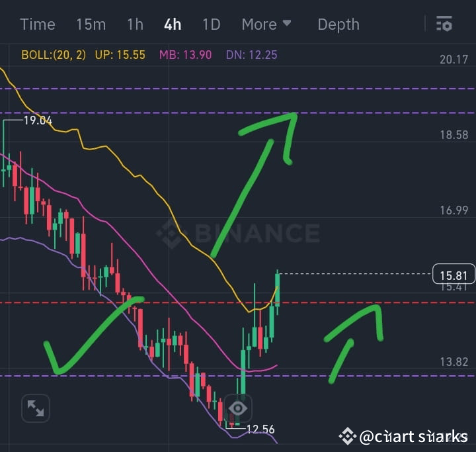Image resolution: width=476 pixels, height=452 pixels.
Task: Click the 12.56 low price marker
Action: point(260,429)
